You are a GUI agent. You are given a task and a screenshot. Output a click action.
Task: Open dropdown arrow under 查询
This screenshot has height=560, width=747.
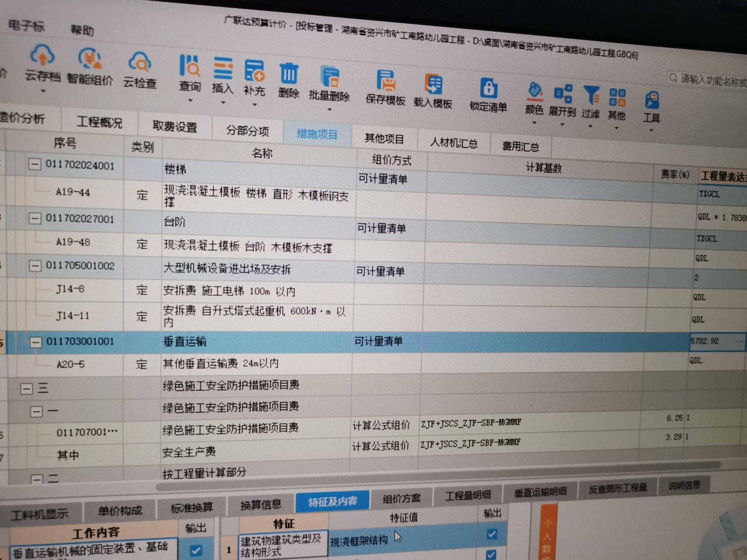(x=190, y=100)
